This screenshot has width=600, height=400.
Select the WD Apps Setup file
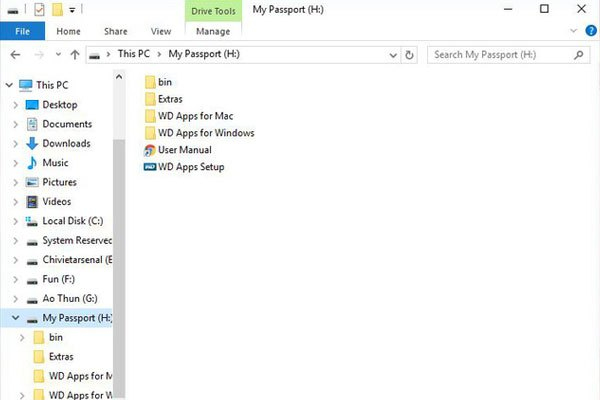191,167
